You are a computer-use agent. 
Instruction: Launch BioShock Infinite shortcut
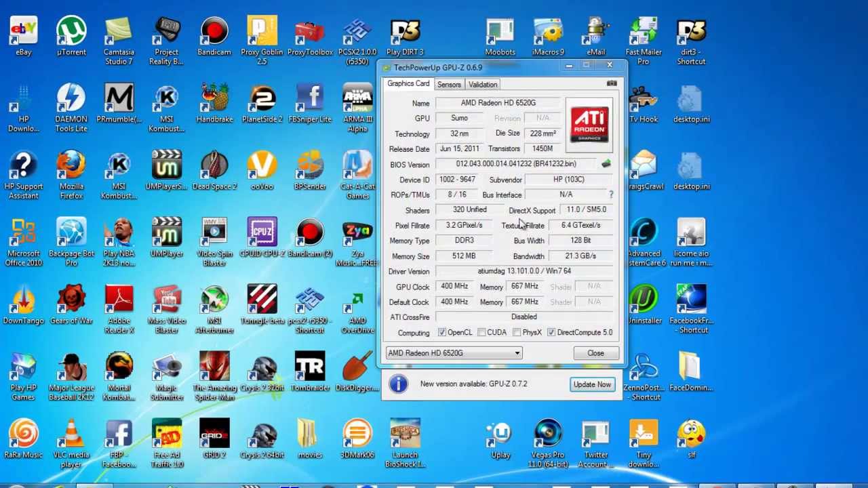(405, 443)
